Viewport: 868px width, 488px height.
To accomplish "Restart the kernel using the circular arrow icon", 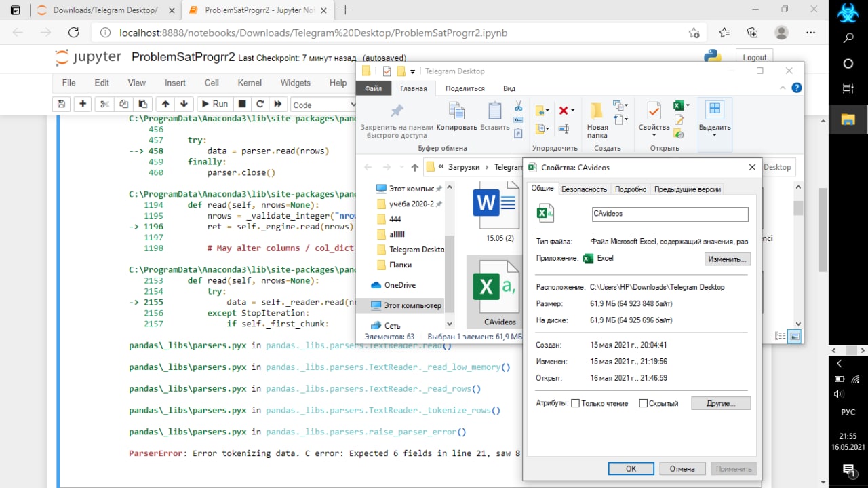I will click(259, 104).
